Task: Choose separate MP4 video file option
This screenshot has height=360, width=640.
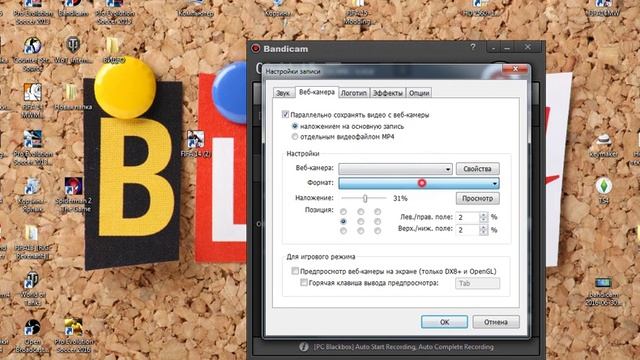Action: (x=295, y=137)
